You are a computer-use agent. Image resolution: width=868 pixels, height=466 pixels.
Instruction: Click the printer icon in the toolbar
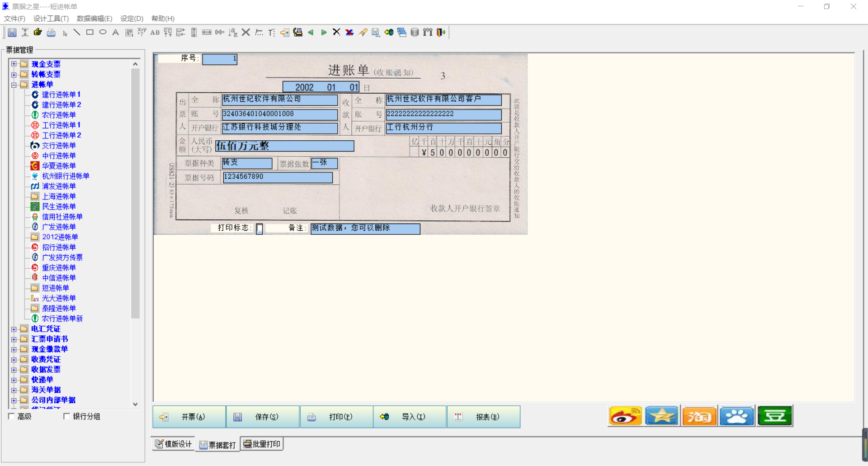click(x=51, y=33)
